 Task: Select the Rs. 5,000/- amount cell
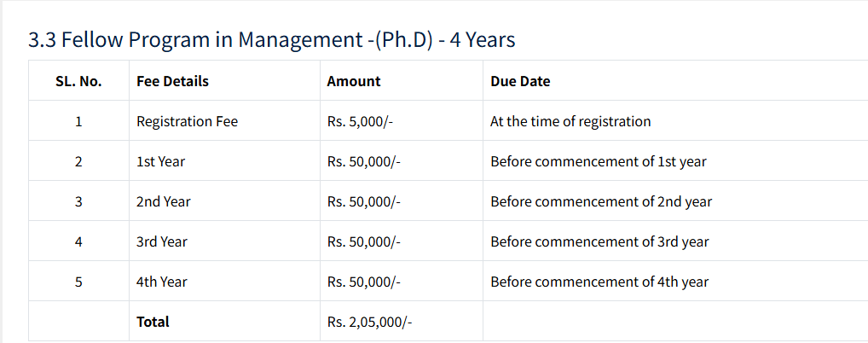tap(360, 121)
